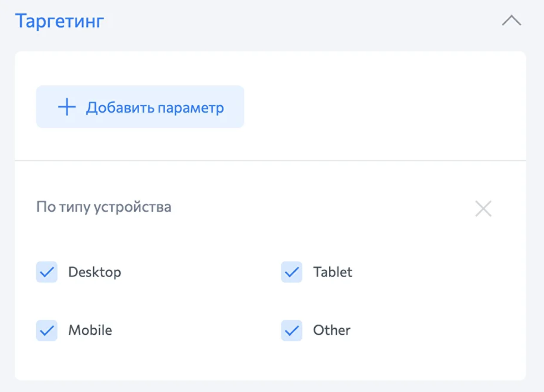Screen dimensions: 544x392
Task: Click the blue tick icon next to Tablet
Action: pyautogui.click(x=292, y=272)
